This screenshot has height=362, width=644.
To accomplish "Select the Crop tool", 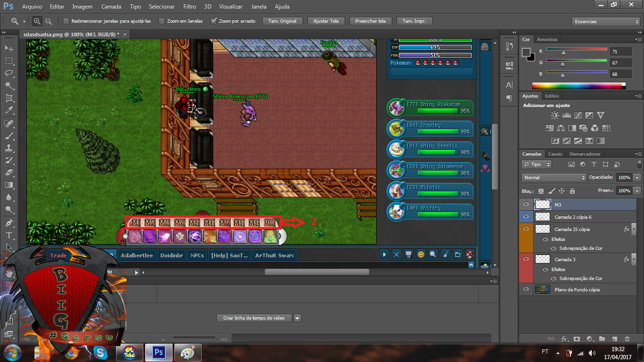I will point(9,98).
